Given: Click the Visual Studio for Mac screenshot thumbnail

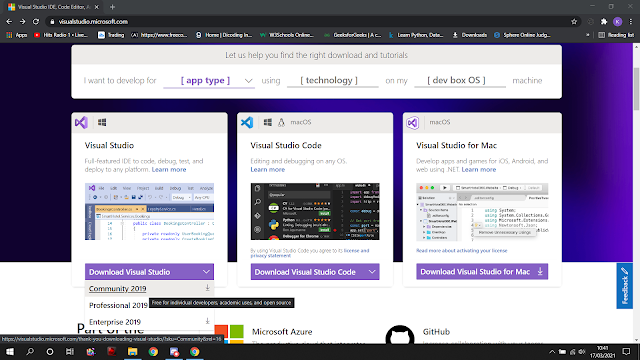Looking at the screenshot, I should (482, 211).
